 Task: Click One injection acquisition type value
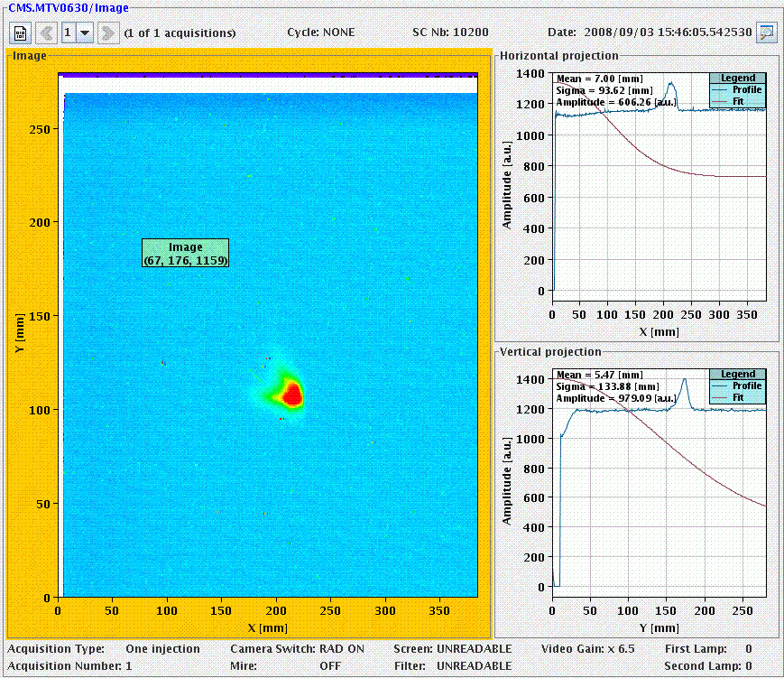[162, 649]
